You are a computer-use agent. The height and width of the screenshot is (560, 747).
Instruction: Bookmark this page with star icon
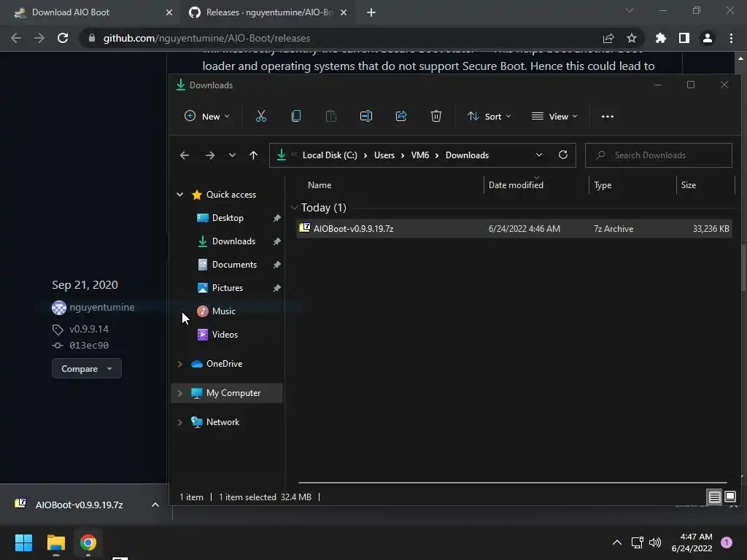tap(631, 38)
